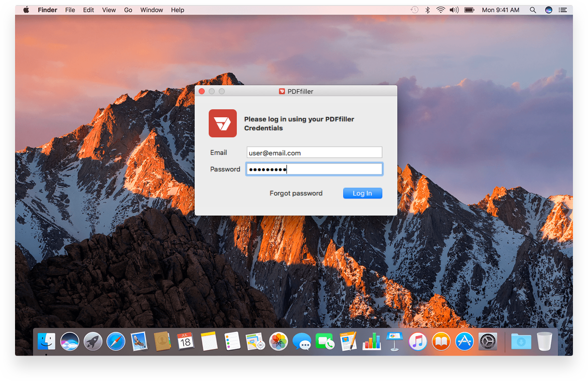
Task: Open the Forgot password link
Action: [x=296, y=194]
